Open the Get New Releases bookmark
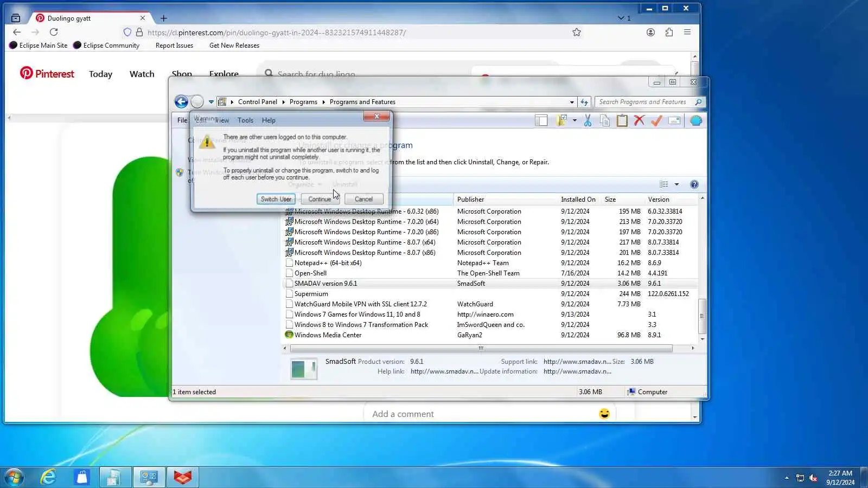Screen dimensions: 868x488 [234, 46]
